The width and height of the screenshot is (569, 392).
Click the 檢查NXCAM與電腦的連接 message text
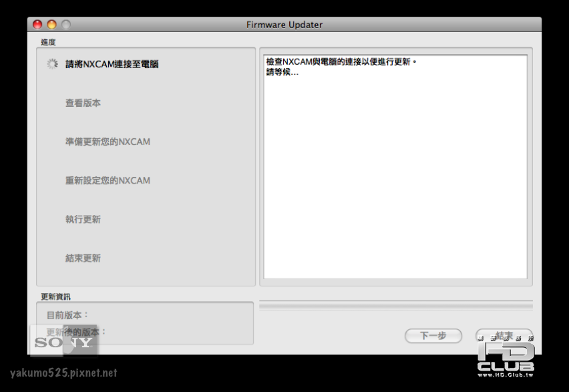(341, 61)
